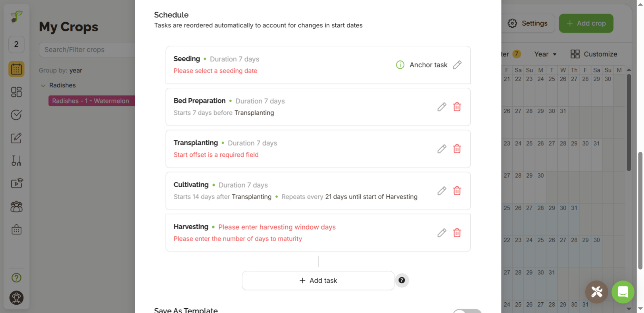Image resolution: width=644 pixels, height=313 pixels.
Task: Delete the Harvesting task via trash icon
Action: pyautogui.click(x=457, y=232)
